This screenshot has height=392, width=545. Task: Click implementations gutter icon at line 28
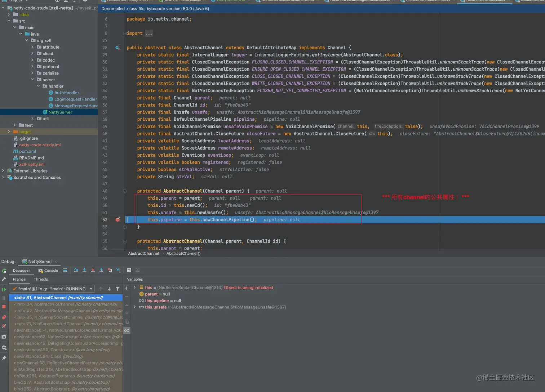[118, 48]
